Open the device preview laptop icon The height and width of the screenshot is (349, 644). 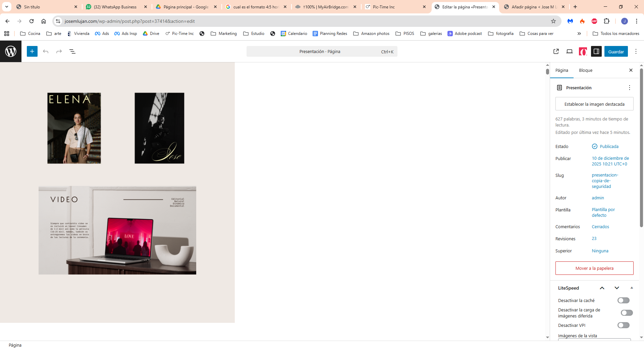[570, 51]
